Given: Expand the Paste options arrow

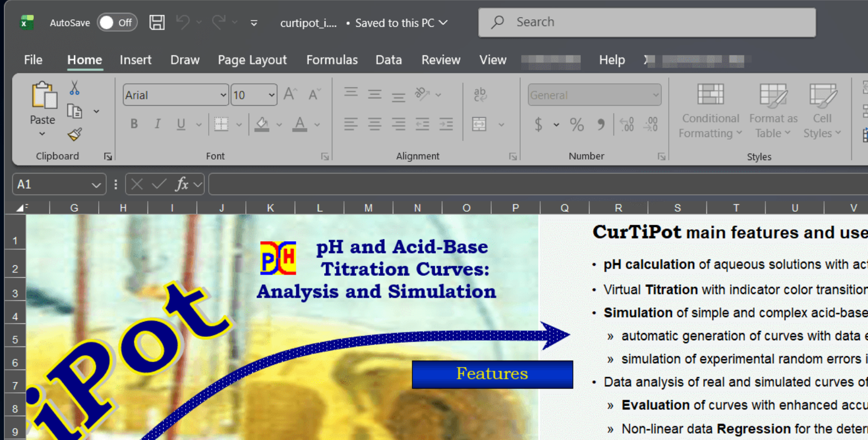Looking at the screenshot, I should 42,134.
